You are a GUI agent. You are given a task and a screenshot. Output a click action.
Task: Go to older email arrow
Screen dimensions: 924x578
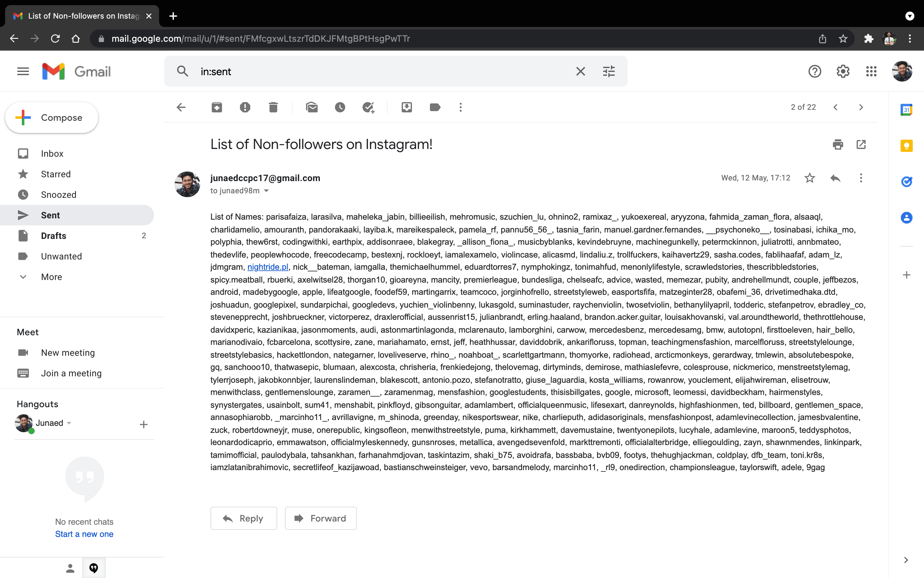click(860, 108)
